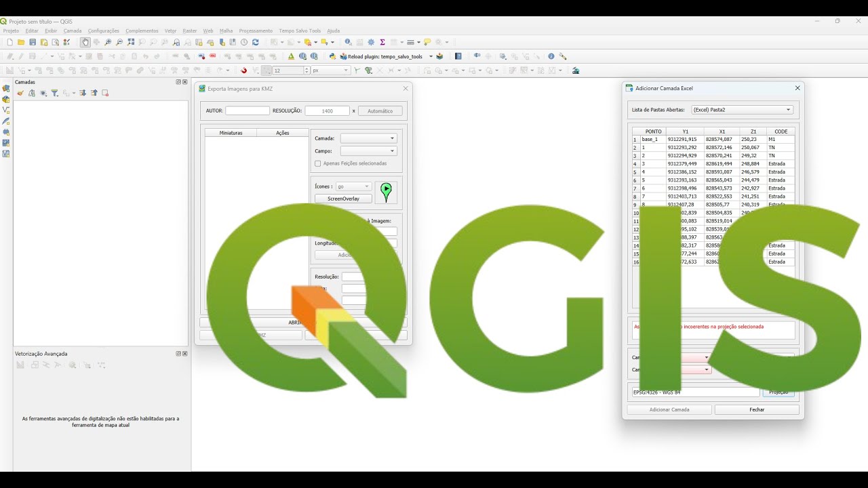Click the EPSG:4326 - WGS 84 projection field
Image resolution: width=868 pixels, height=488 pixels.
coord(696,392)
